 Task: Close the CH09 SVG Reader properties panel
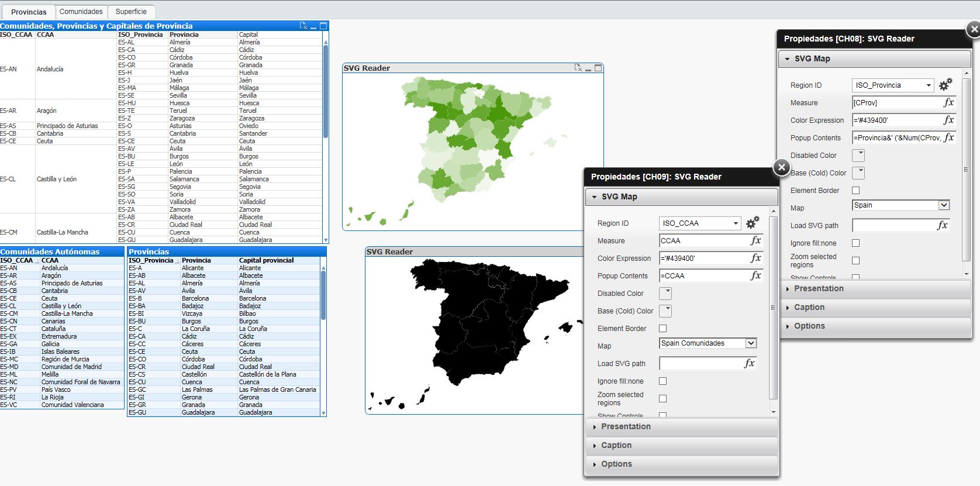(782, 167)
